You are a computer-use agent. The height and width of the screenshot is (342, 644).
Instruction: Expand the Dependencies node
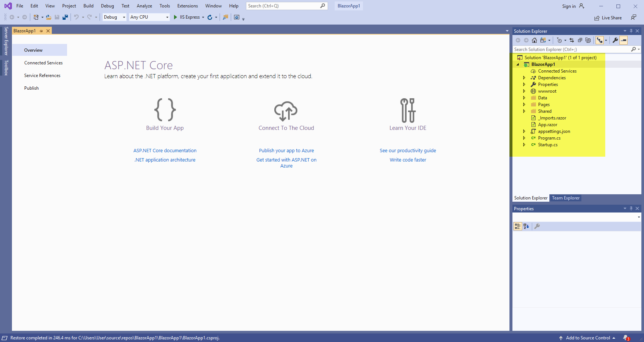tap(524, 78)
